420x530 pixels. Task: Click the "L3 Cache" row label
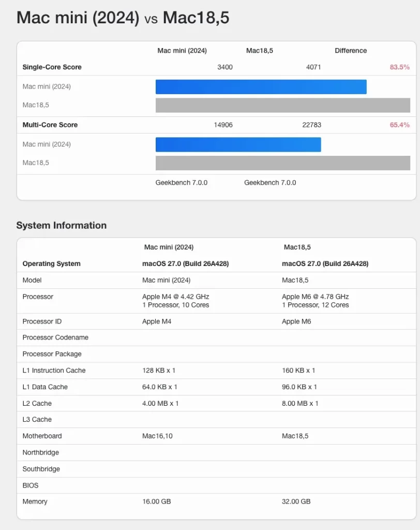tap(37, 419)
